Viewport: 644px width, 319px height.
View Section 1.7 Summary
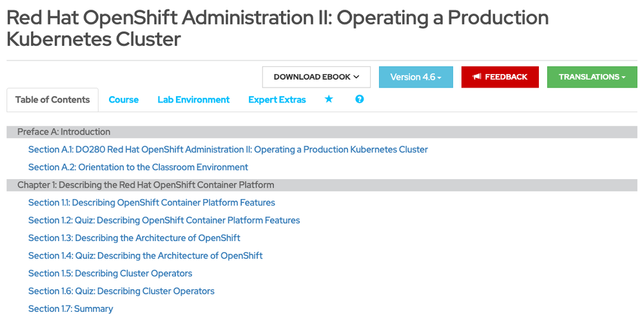point(70,309)
